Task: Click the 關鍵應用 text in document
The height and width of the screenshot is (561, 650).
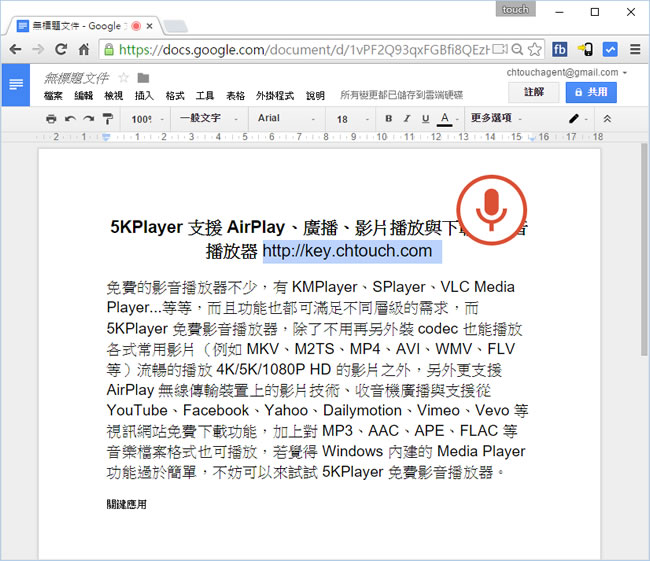Action: pos(126,504)
